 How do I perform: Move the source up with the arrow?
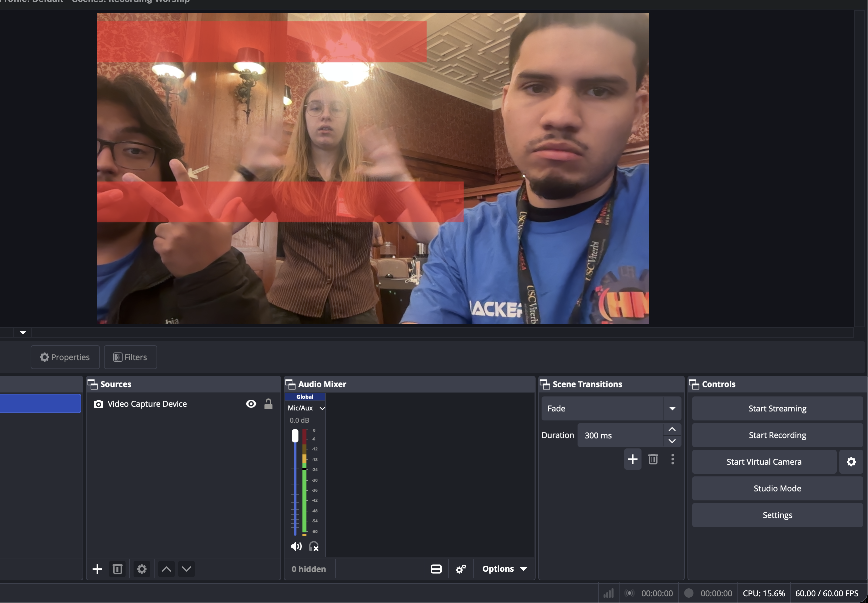click(x=166, y=569)
